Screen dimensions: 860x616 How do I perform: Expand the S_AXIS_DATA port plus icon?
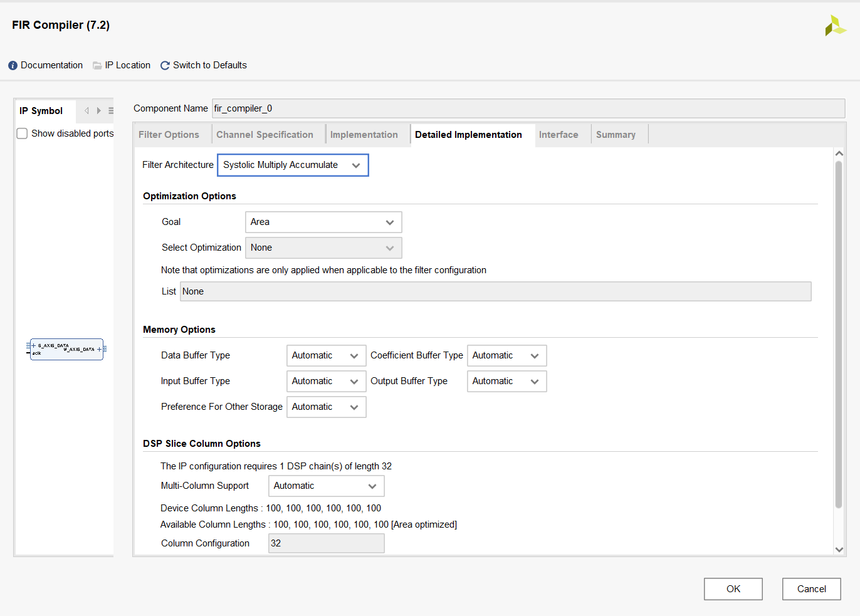click(x=33, y=345)
